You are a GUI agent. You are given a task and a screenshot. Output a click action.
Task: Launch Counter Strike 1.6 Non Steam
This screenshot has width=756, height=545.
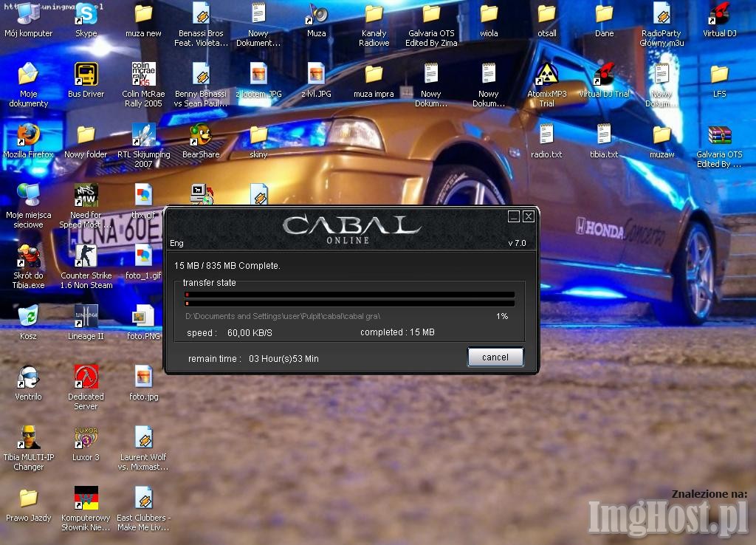(86, 256)
